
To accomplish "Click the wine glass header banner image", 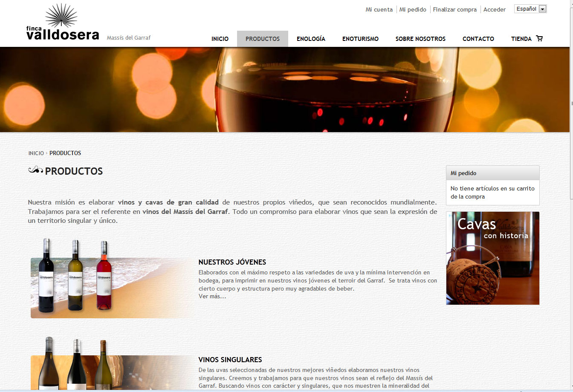I will (x=285, y=89).
